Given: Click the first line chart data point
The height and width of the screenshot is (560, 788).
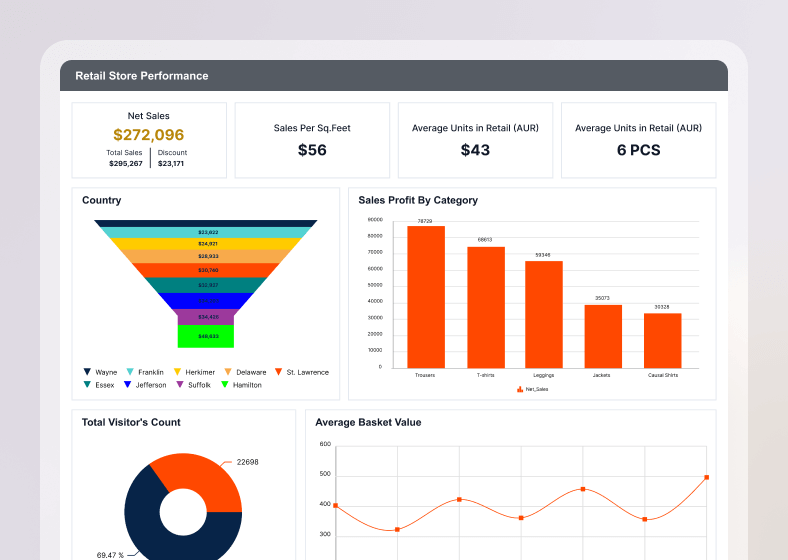Looking at the screenshot, I should [x=336, y=506].
